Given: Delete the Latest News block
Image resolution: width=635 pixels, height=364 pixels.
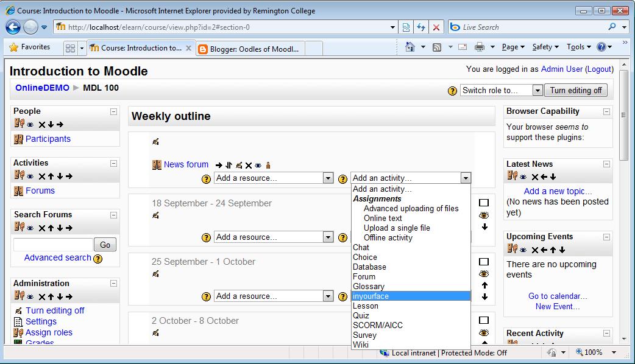Looking at the screenshot, I should point(534,177).
